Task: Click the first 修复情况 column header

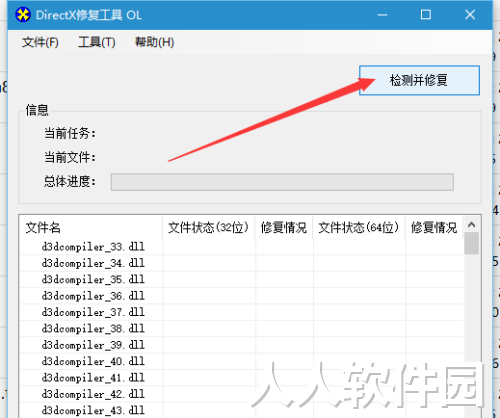Action: click(284, 228)
